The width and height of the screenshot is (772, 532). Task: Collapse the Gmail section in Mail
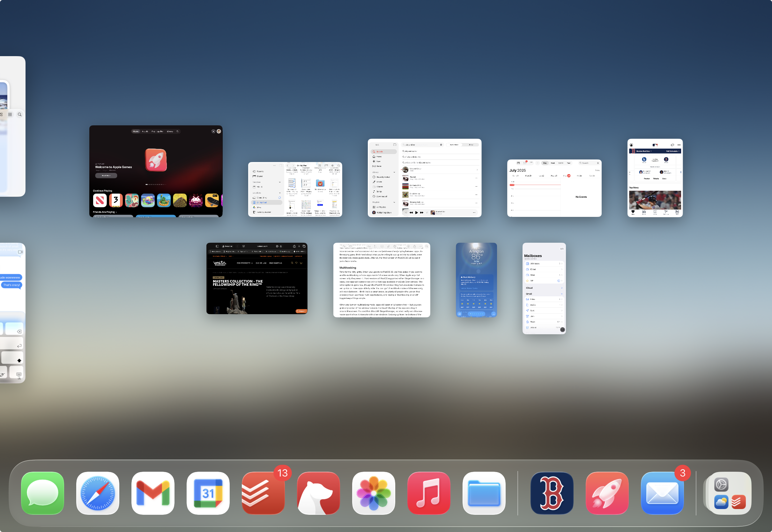coord(562,294)
